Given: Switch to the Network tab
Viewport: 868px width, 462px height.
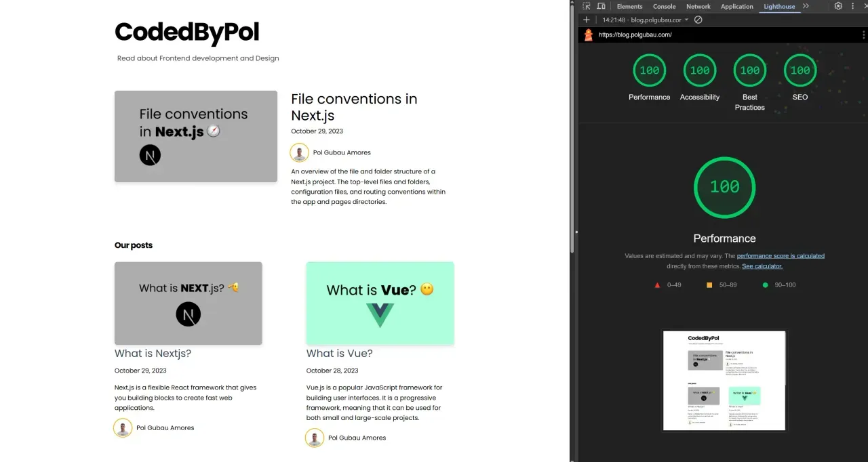Looking at the screenshot, I should (x=698, y=7).
